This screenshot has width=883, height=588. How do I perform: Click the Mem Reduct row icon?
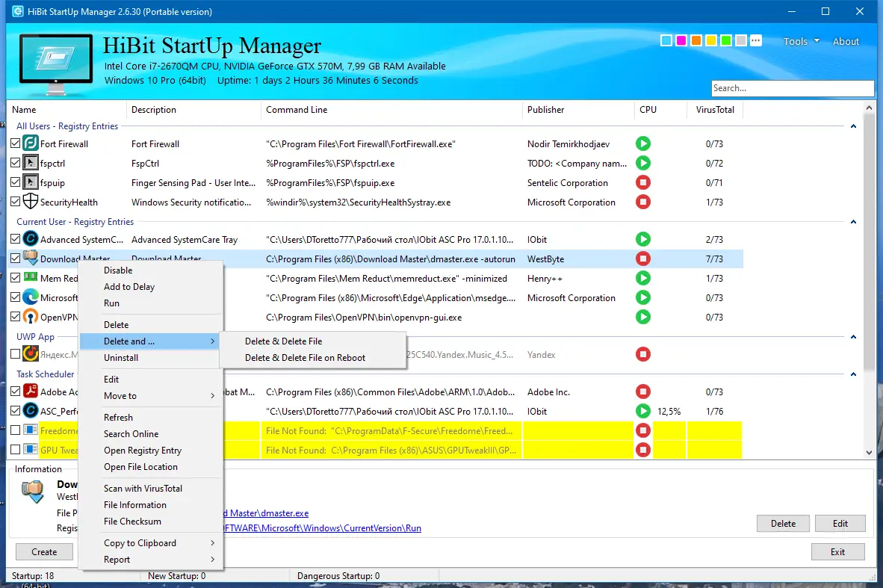[x=31, y=278]
